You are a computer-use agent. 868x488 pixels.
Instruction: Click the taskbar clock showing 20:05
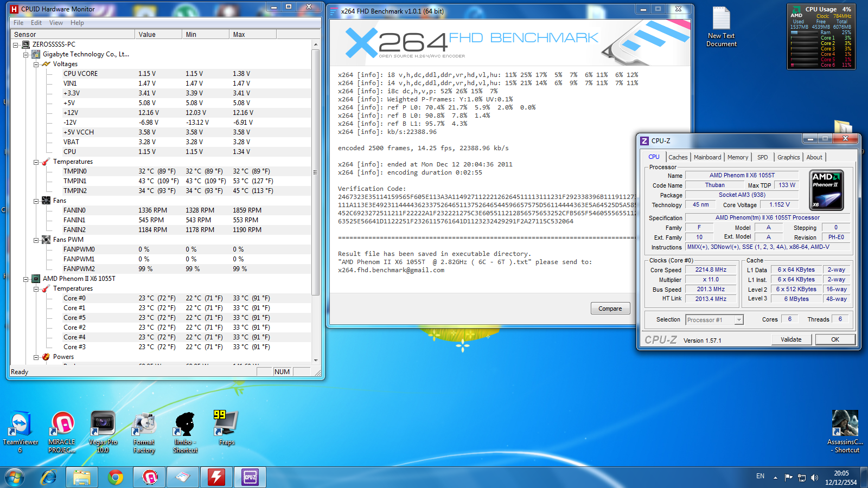(841, 478)
